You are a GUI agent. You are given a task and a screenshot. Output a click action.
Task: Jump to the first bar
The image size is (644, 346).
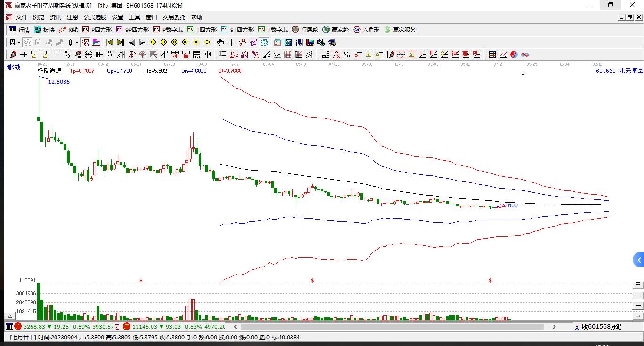coord(110,42)
